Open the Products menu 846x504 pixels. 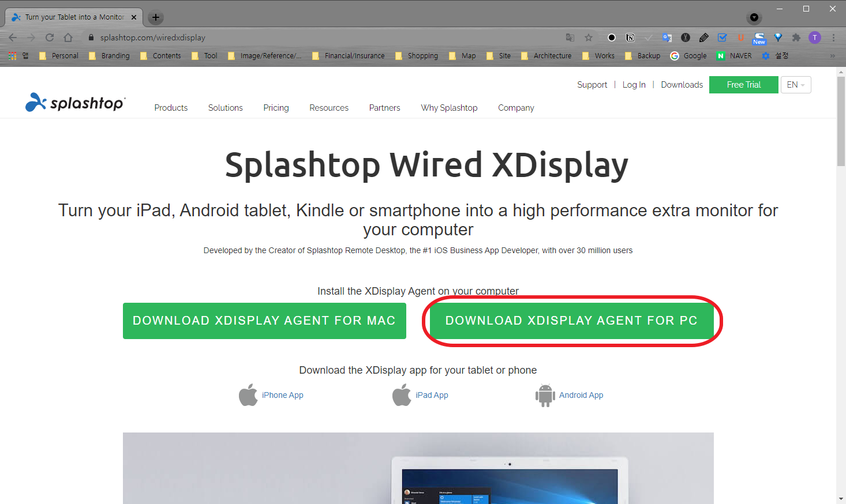(x=171, y=108)
